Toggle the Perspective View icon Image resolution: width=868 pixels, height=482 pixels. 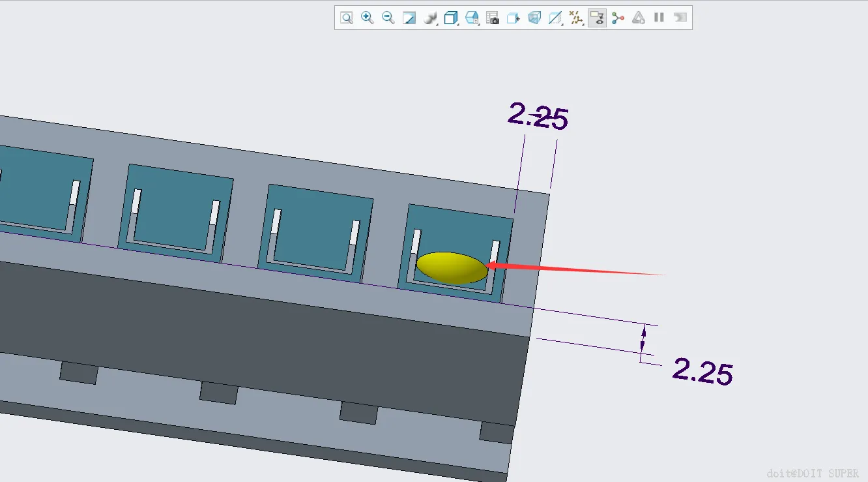pos(534,18)
